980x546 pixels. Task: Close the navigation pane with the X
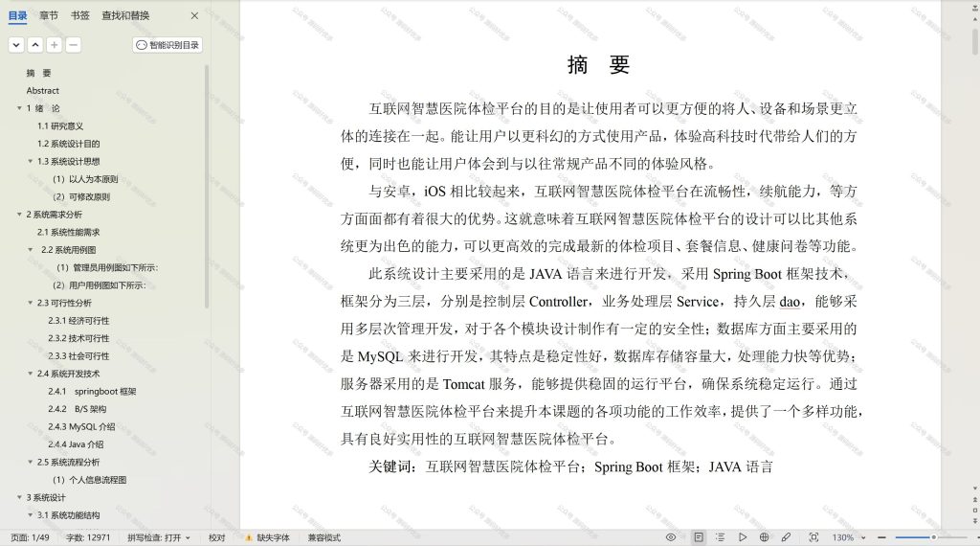tap(194, 15)
